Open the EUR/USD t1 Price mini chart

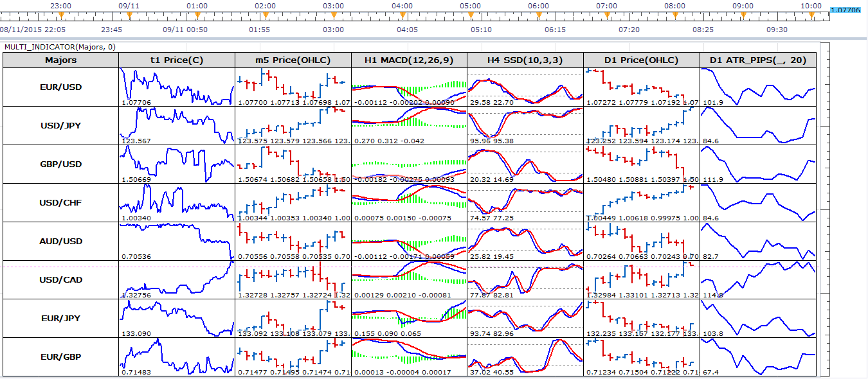click(x=177, y=87)
